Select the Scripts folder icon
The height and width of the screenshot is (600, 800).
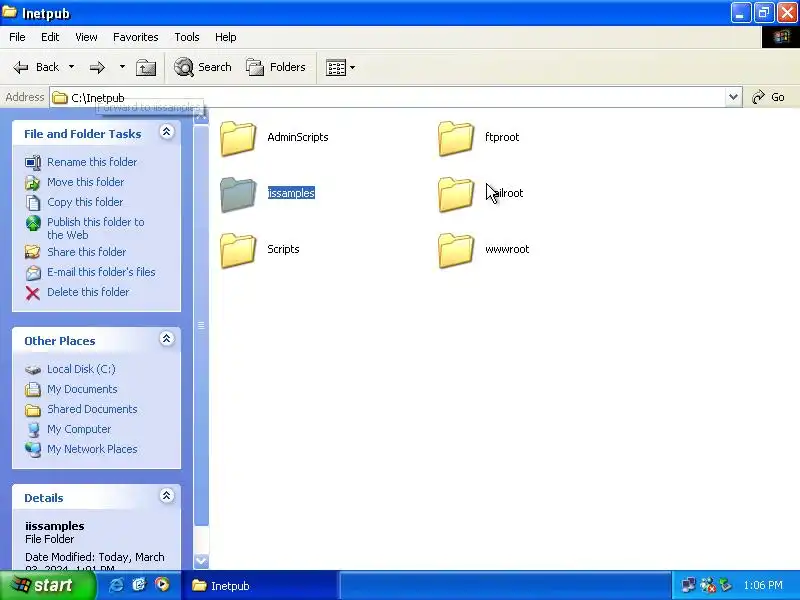click(x=238, y=250)
